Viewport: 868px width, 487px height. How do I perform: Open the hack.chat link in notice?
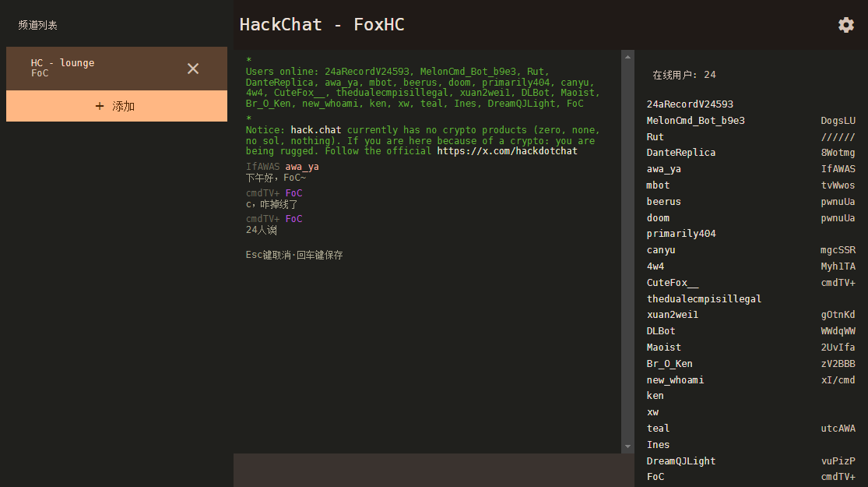[x=315, y=129]
